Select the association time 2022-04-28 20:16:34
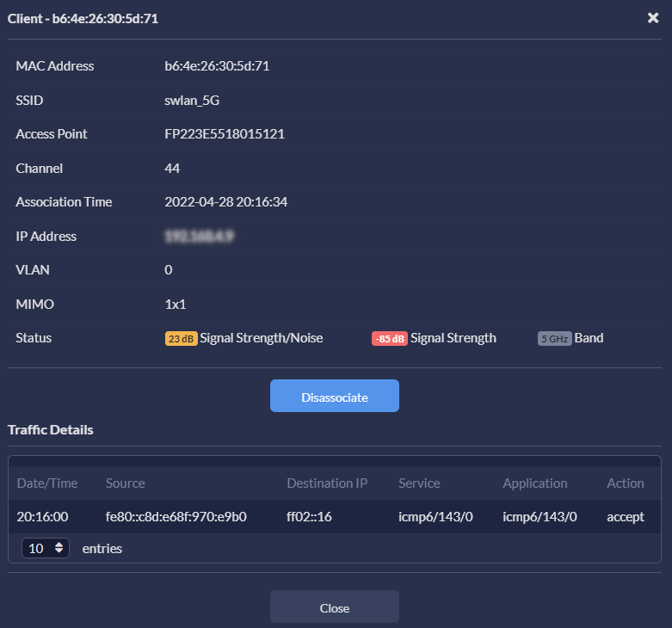672x628 pixels. point(225,202)
